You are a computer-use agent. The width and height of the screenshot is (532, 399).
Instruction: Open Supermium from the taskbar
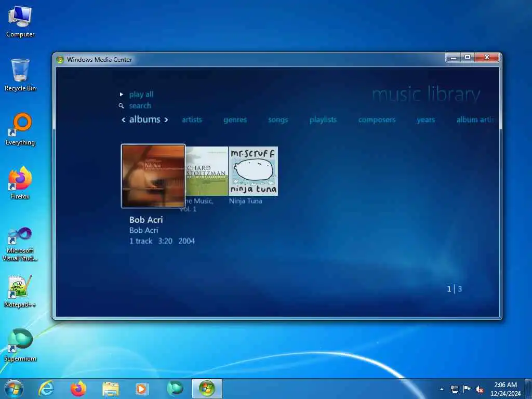(x=175, y=389)
